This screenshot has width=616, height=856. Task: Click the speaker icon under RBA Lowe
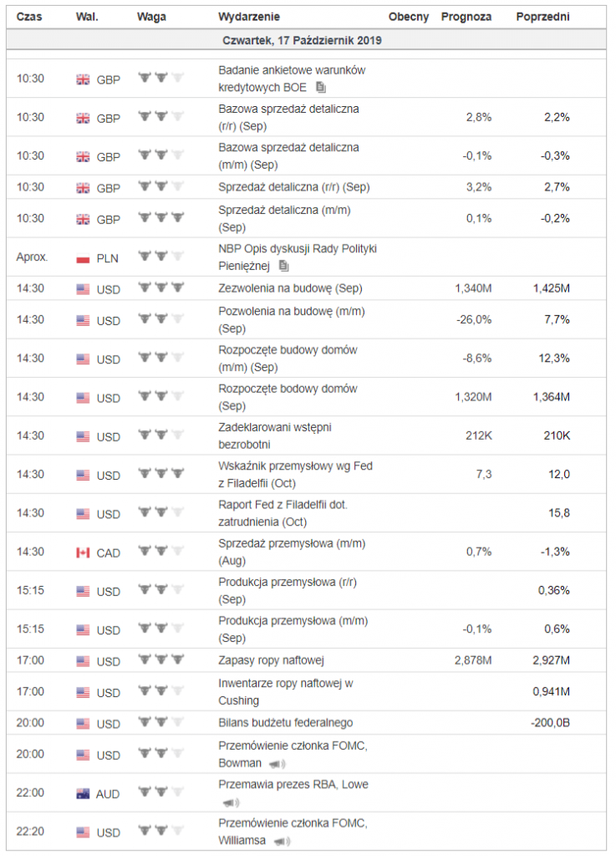pos(231,802)
